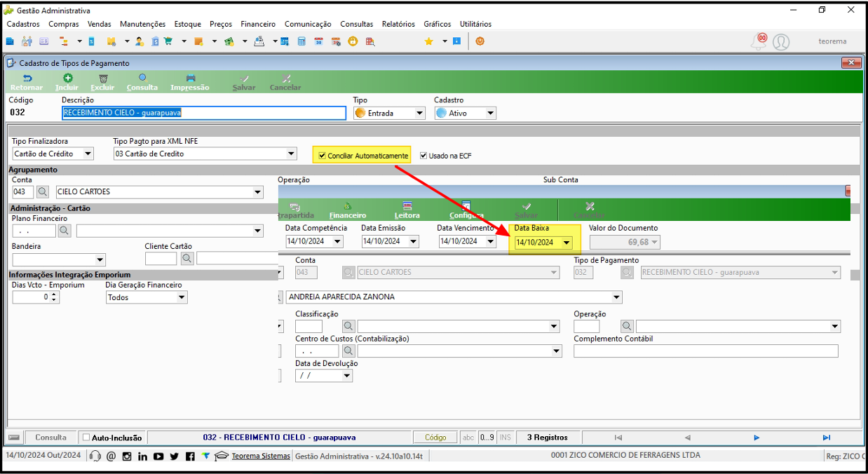Click the Descrição input field
Image resolution: width=868 pixels, height=474 pixels.
pos(204,113)
